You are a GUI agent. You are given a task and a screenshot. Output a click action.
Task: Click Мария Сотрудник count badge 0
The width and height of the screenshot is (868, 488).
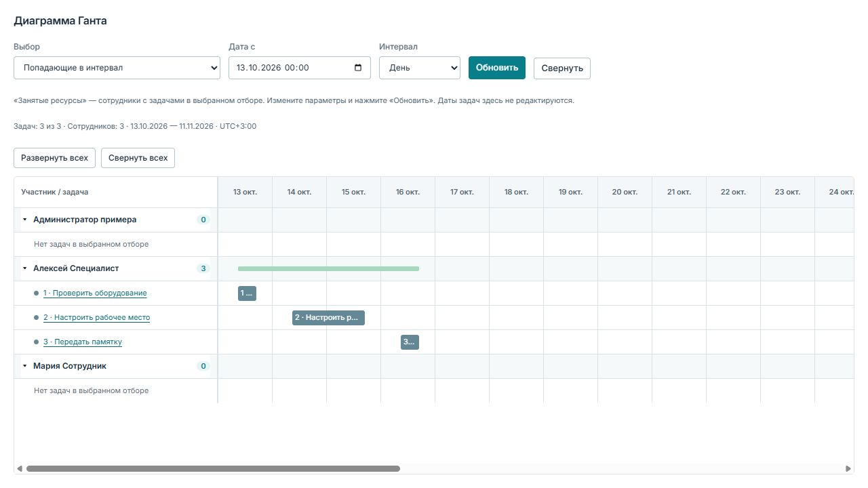[x=203, y=366]
